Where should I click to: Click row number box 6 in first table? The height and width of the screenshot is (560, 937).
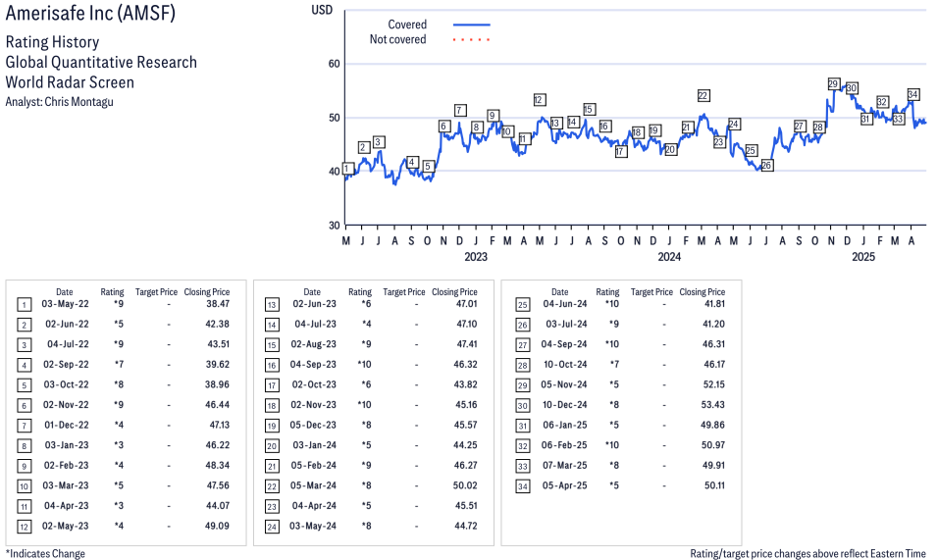click(24, 406)
